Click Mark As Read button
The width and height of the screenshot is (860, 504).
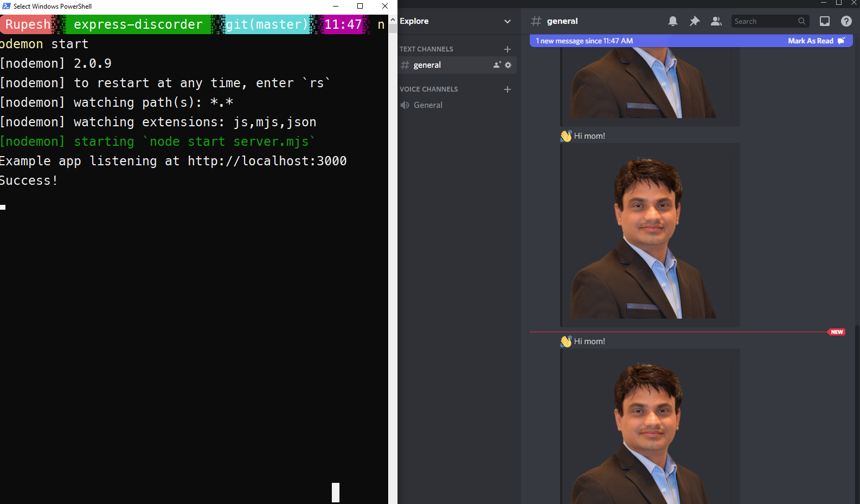pyautogui.click(x=816, y=41)
